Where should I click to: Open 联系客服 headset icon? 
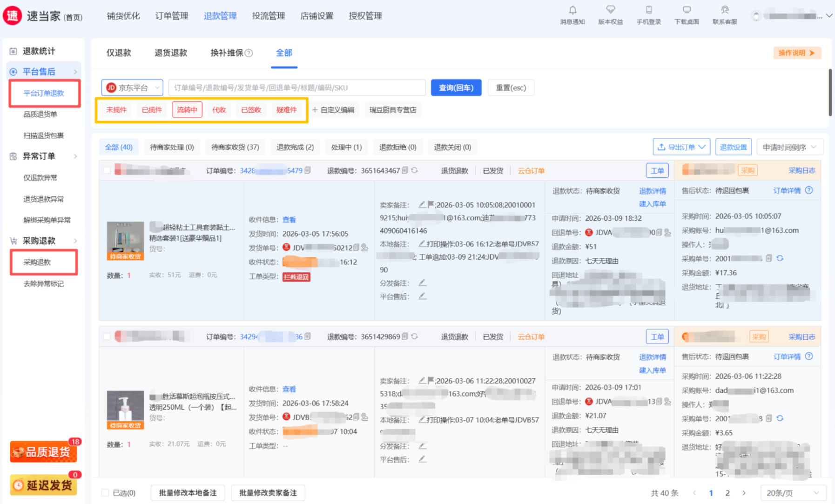[x=725, y=10]
